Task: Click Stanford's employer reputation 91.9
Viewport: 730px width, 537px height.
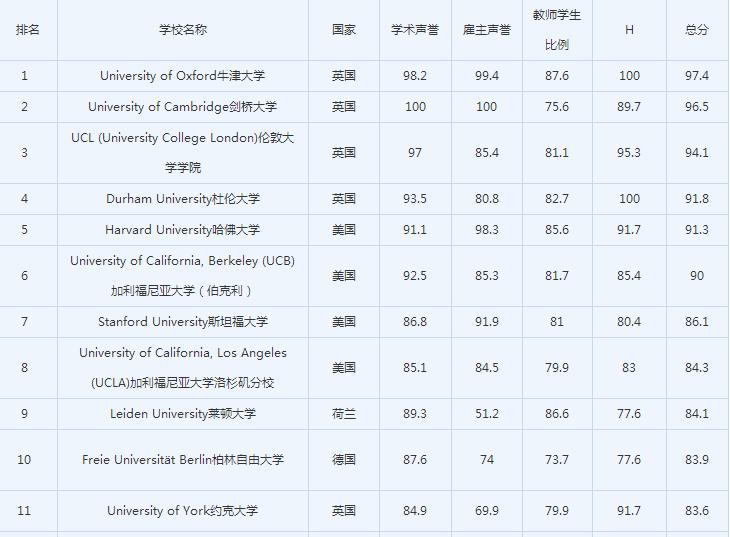Action: pyautogui.click(x=487, y=322)
